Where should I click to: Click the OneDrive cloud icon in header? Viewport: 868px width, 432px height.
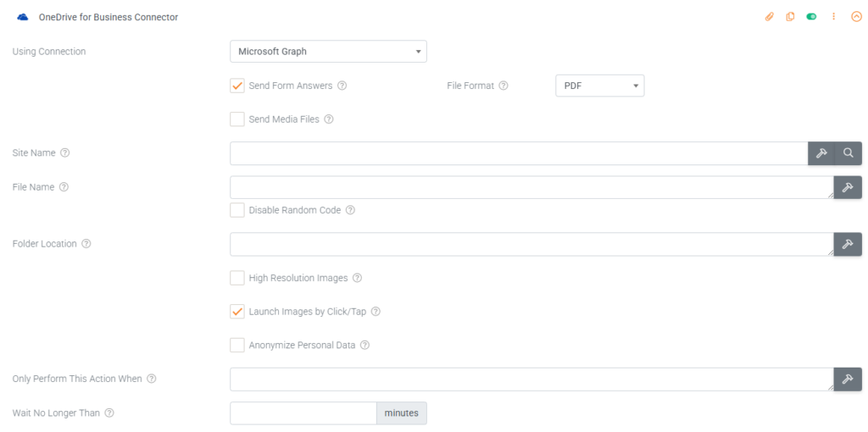23,17
